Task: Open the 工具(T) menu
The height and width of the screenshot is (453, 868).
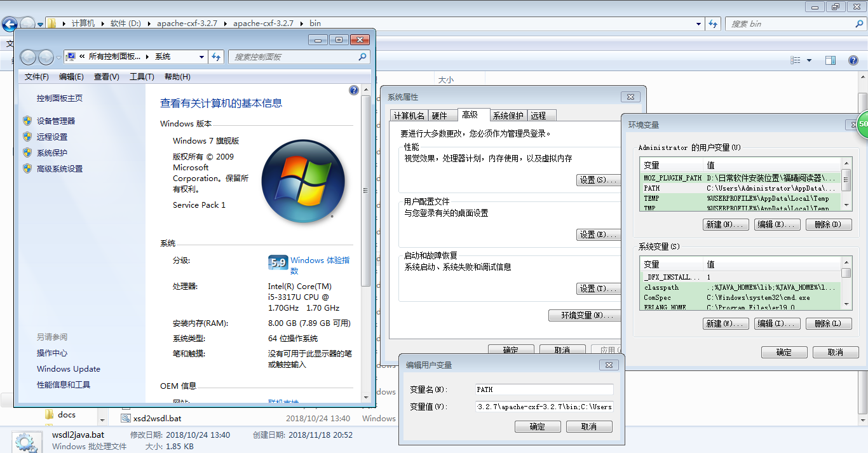Action: [x=142, y=77]
